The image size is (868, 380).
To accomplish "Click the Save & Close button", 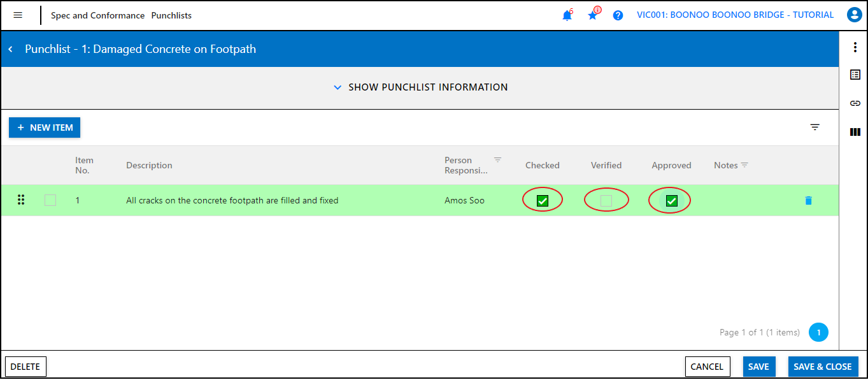I will click(823, 367).
